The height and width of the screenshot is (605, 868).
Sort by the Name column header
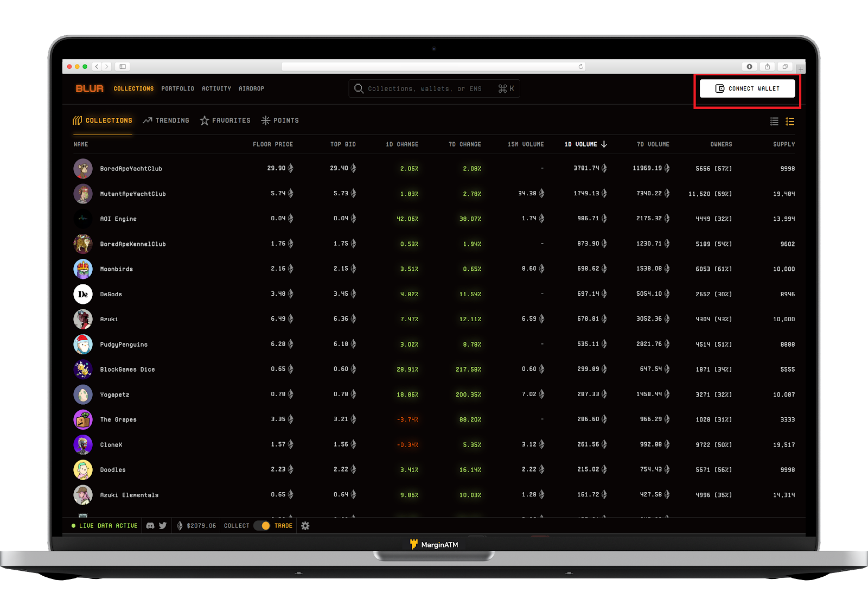click(x=81, y=144)
